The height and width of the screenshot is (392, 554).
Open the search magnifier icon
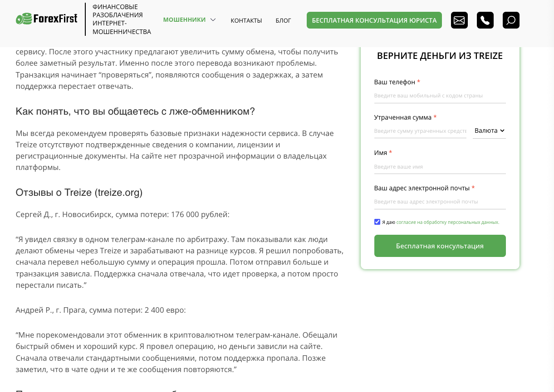pyautogui.click(x=511, y=20)
